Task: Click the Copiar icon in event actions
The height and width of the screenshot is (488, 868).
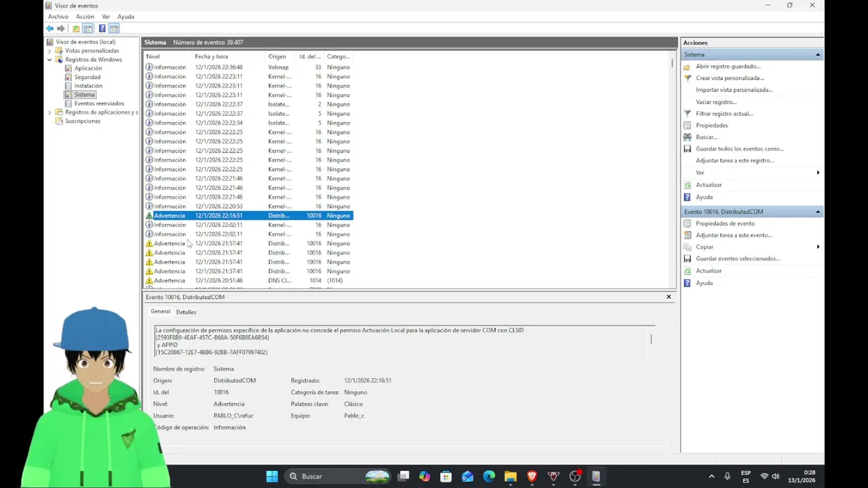Action: (687, 247)
